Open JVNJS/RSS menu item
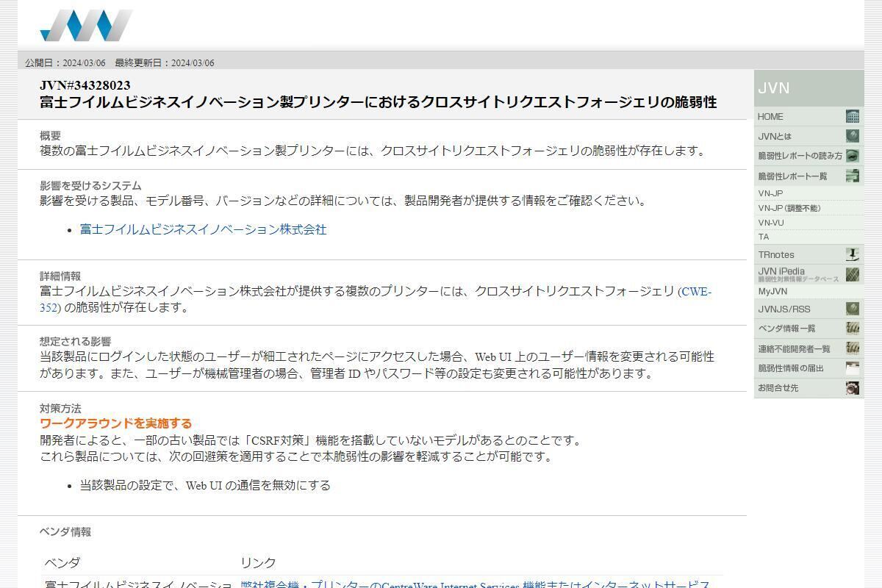The width and height of the screenshot is (882, 588). coord(808,309)
